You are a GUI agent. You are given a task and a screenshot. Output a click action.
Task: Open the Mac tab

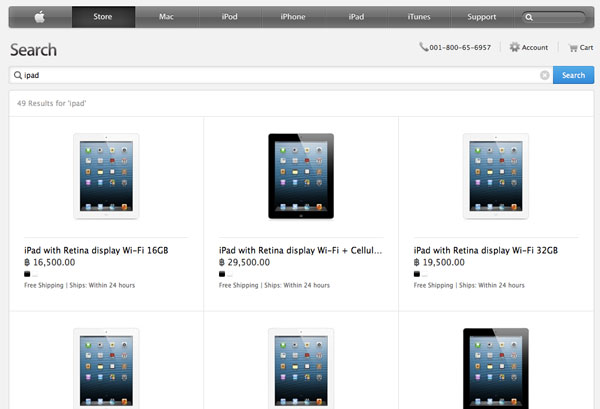166,17
